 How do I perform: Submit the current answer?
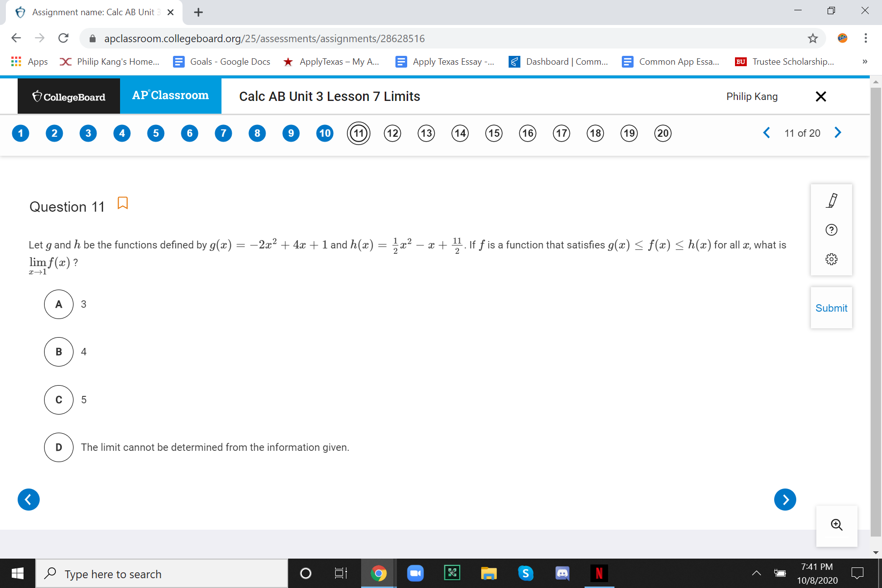pos(831,308)
